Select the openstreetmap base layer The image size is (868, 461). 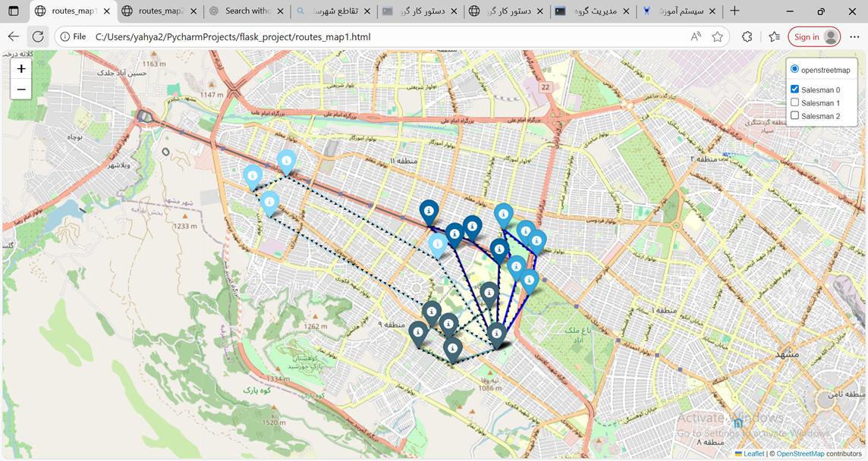click(x=794, y=68)
